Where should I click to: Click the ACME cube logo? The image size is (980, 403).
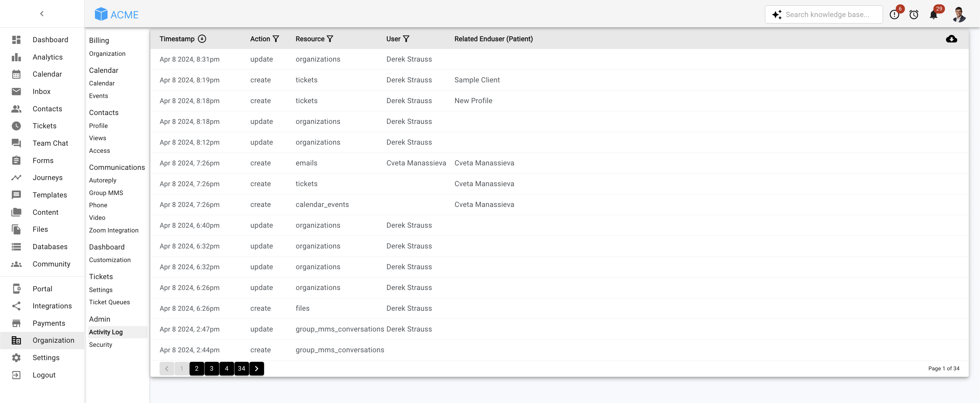click(101, 14)
